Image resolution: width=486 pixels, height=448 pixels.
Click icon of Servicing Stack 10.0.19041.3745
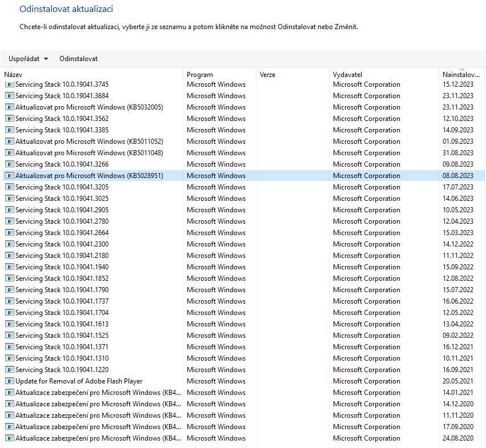(10, 84)
